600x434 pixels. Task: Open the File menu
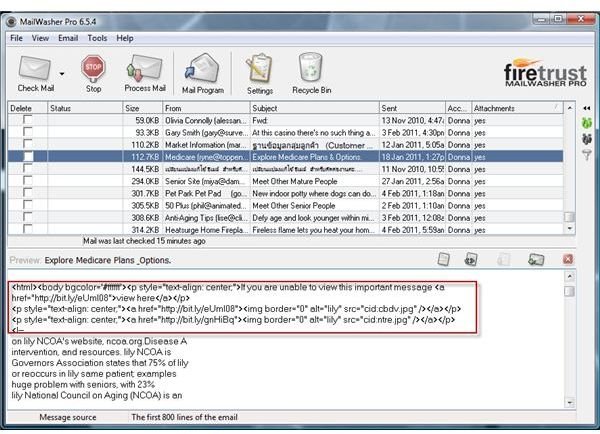tap(16, 38)
